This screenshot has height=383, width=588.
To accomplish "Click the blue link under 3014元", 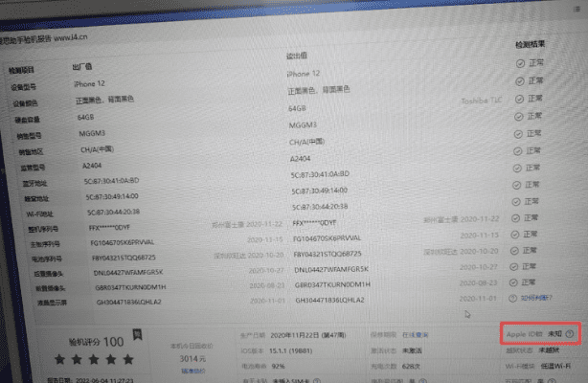I will (x=193, y=371).
